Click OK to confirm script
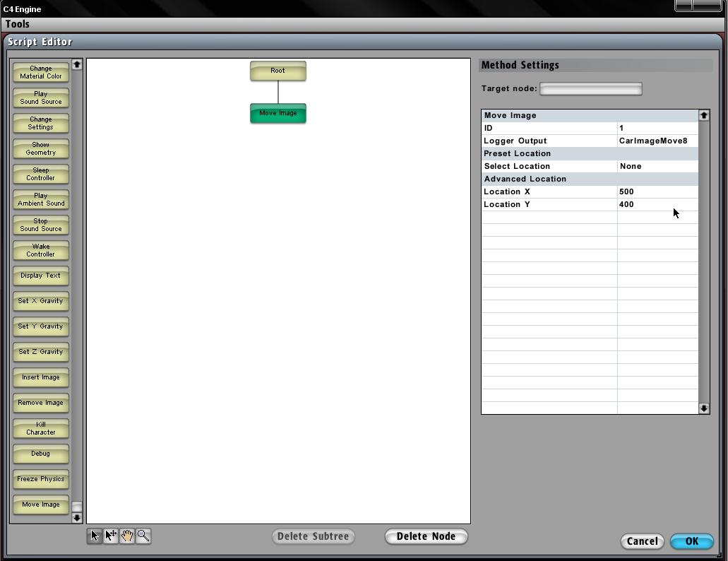The width and height of the screenshot is (728, 561). coord(691,541)
